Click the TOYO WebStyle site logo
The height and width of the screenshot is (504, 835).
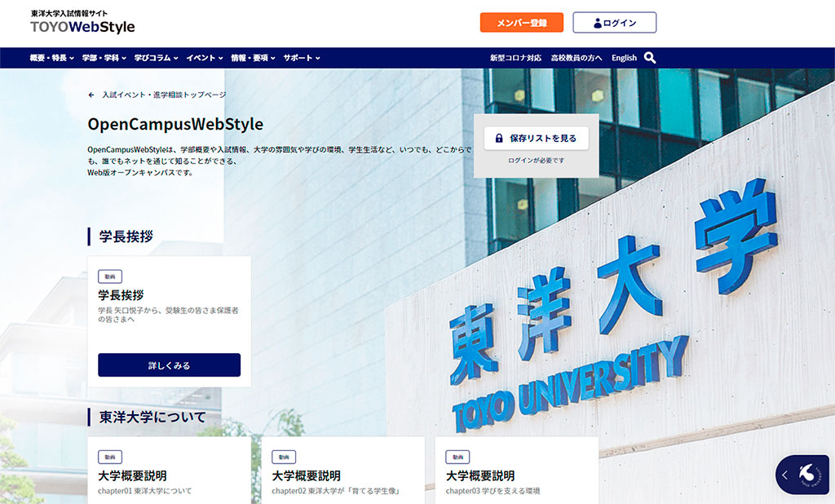pyautogui.click(x=82, y=27)
